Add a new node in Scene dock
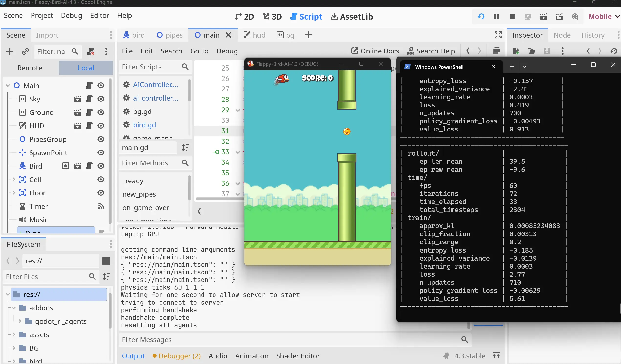The height and width of the screenshot is (364, 621). [10, 51]
